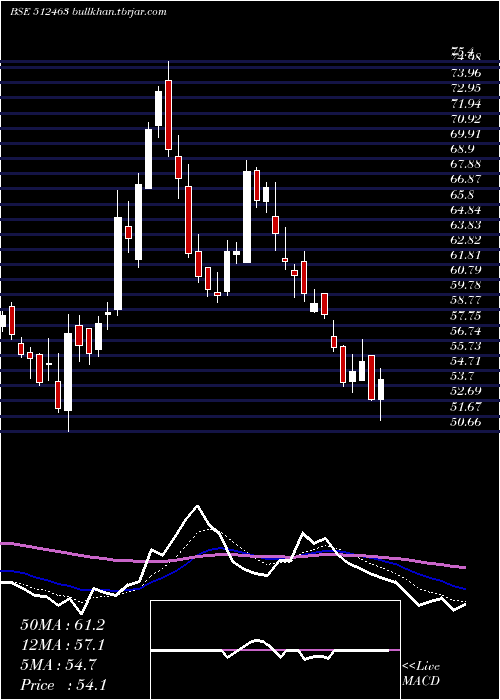
Task: Click the last white candlestick on the right
Action: [381, 389]
